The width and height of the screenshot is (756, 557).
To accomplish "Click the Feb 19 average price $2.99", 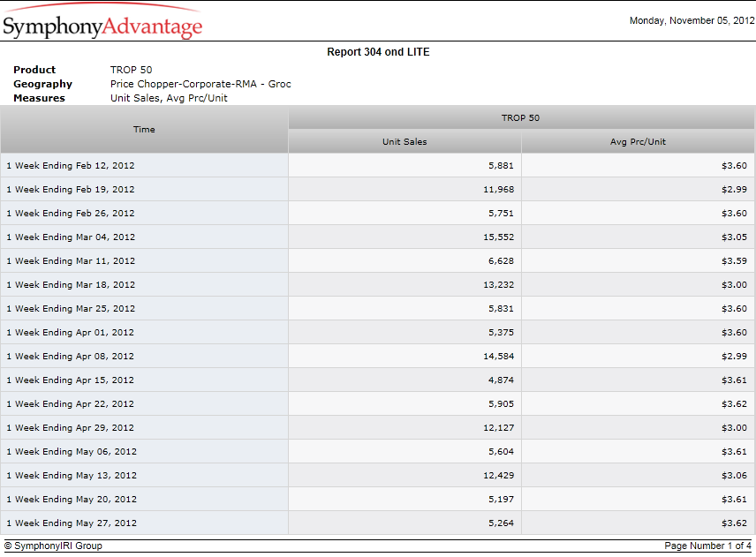I will tap(734, 190).
